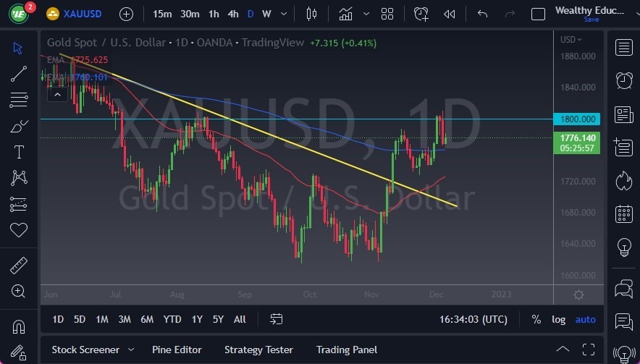Screen dimensions: 640x364
Task: Set date range to 5Y
Action: tap(219, 319)
